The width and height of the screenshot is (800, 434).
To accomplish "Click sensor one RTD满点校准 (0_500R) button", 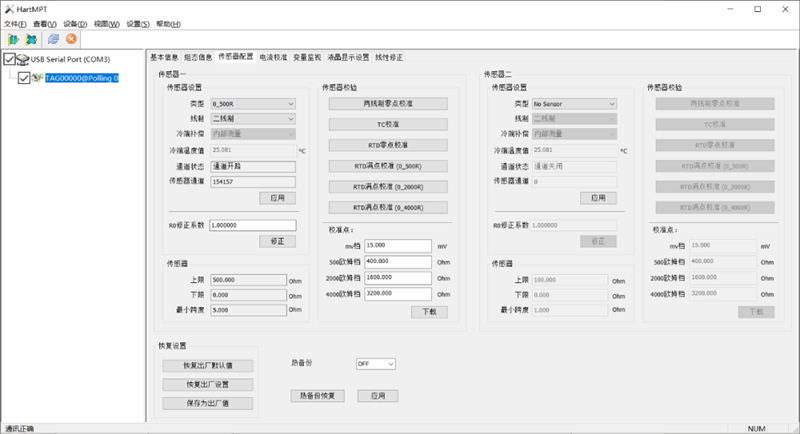I will pos(388,166).
